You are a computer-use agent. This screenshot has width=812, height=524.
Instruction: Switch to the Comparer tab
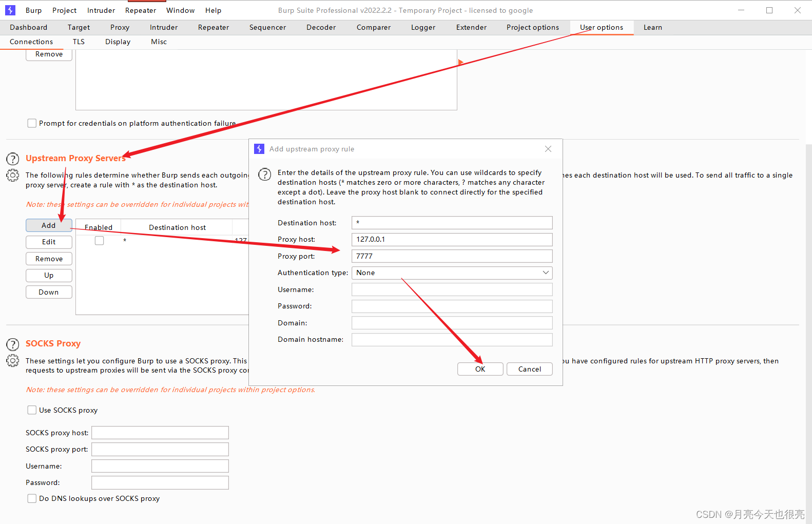pos(374,27)
